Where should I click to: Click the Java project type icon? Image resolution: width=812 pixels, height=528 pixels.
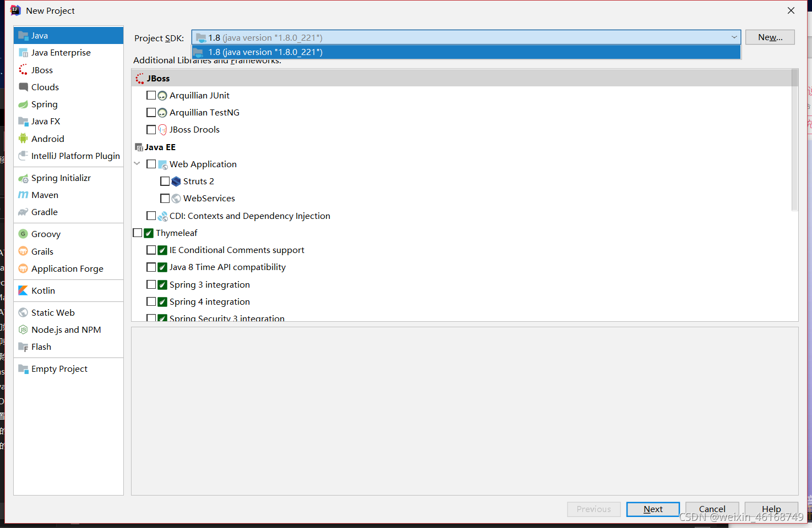(x=23, y=36)
